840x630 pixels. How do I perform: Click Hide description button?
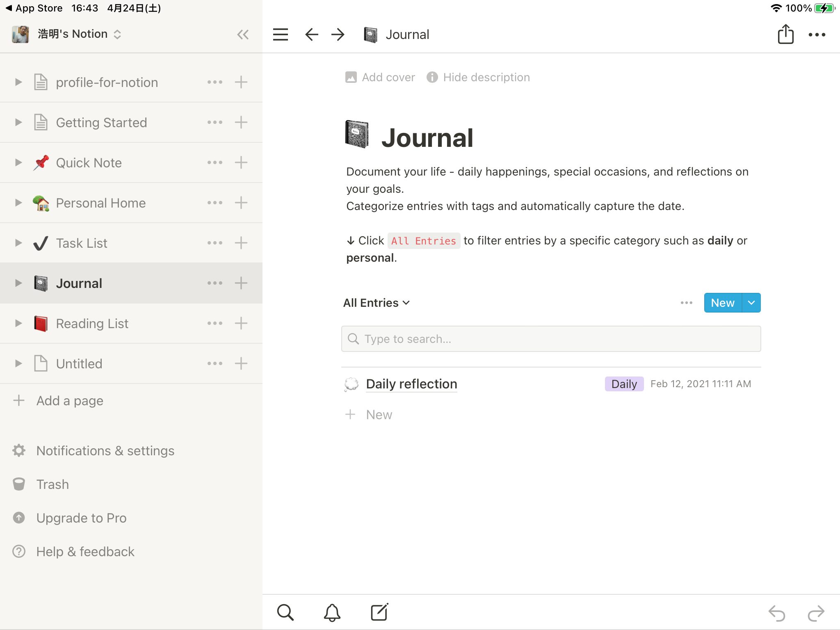(x=478, y=77)
